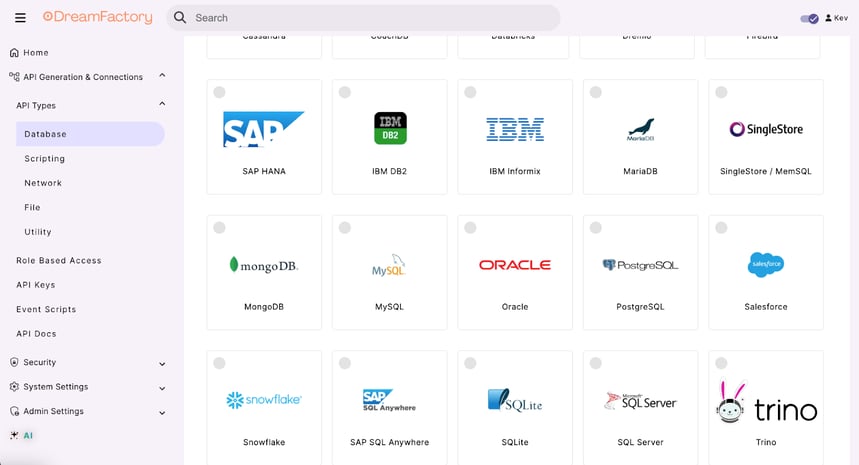
Task: Expand the Security section
Action: 162,363
